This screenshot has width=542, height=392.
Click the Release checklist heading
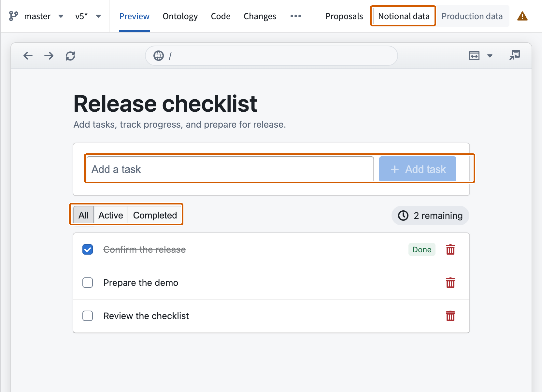tap(165, 104)
